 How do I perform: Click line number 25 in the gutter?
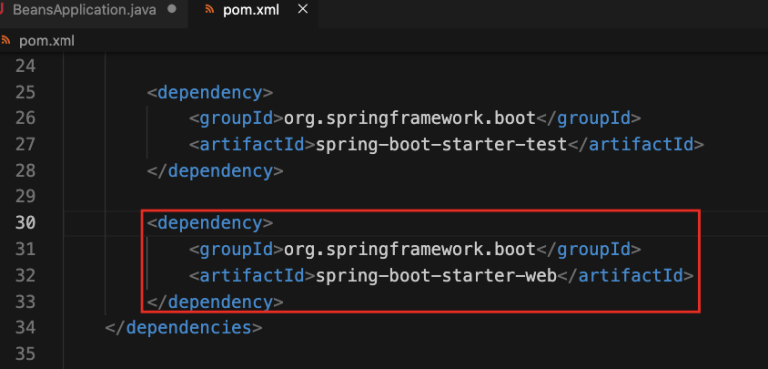click(25, 92)
